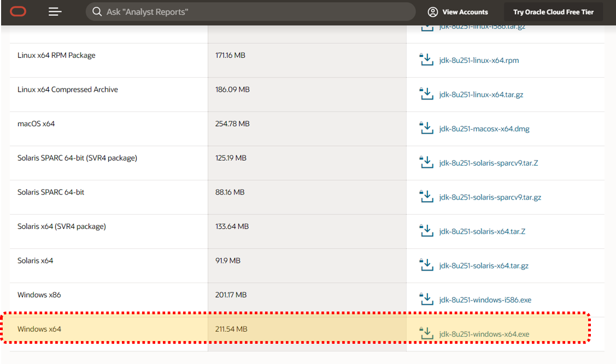Select the Windows x86 row label
The width and height of the screenshot is (616, 364).
click(x=39, y=295)
